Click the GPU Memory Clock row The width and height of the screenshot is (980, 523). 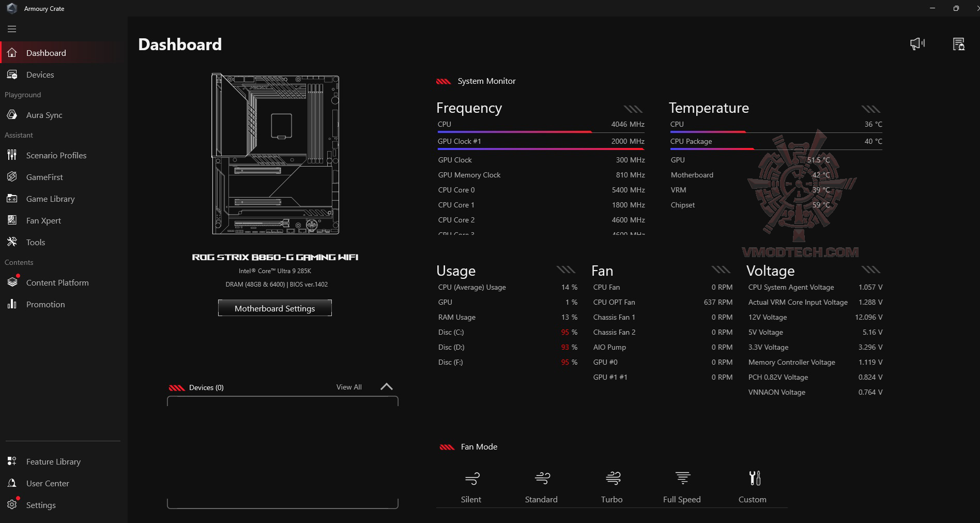pos(541,175)
